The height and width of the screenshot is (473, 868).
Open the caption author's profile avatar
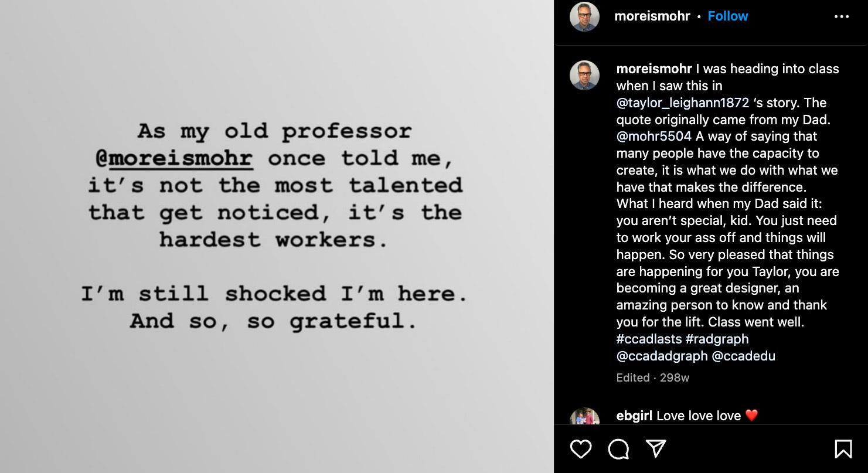pyautogui.click(x=584, y=75)
